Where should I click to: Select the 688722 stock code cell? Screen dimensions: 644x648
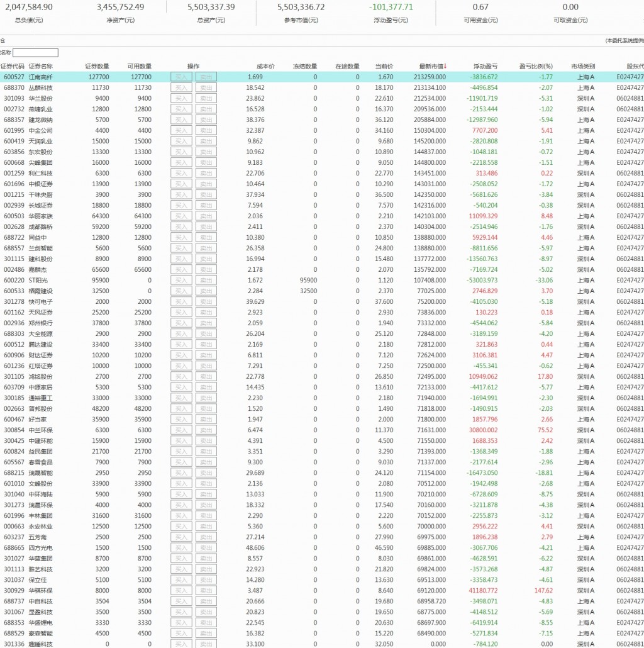pyautogui.click(x=14, y=238)
